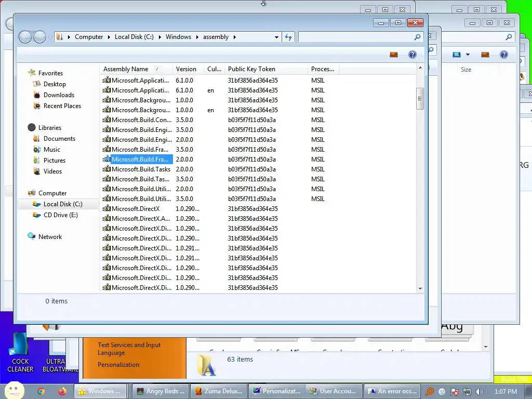
Task: Sort by the Culture column header
Action: 215,69
